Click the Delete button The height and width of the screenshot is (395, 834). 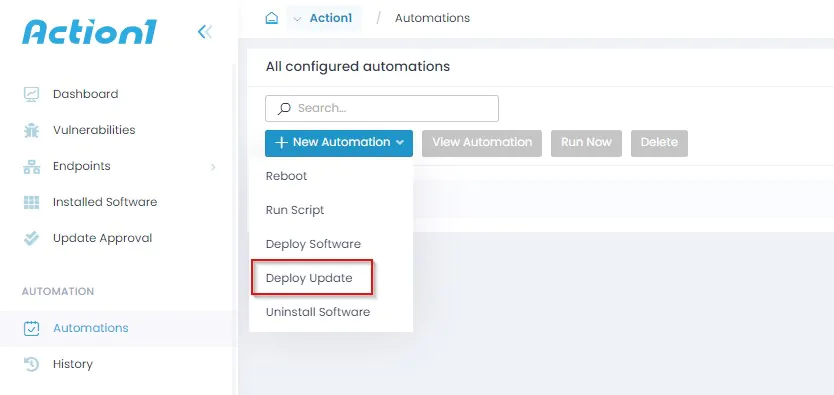[660, 143]
